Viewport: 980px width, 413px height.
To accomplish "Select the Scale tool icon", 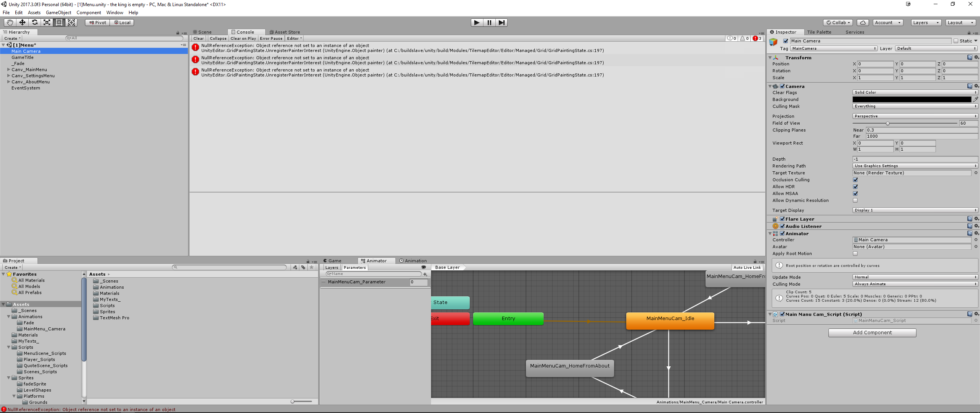I will (47, 23).
